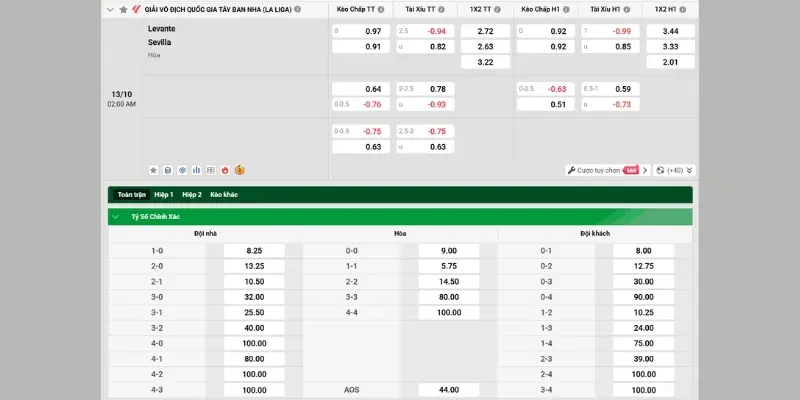Show info icon next to Kèo Chấp TT
Image resolution: width=800 pixels, height=400 pixels.
381,9
